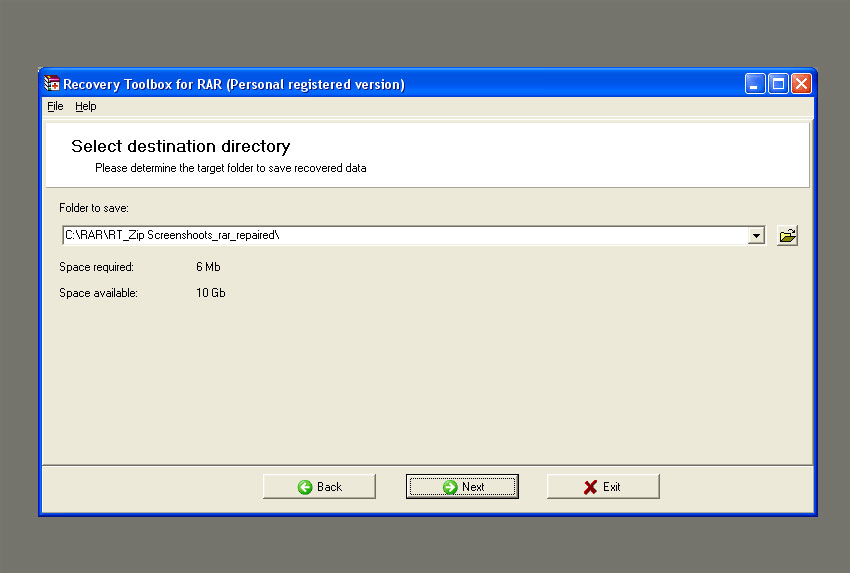Click the 'Please determine the target folder' text
This screenshot has height=573, width=850.
tap(230, 168)
